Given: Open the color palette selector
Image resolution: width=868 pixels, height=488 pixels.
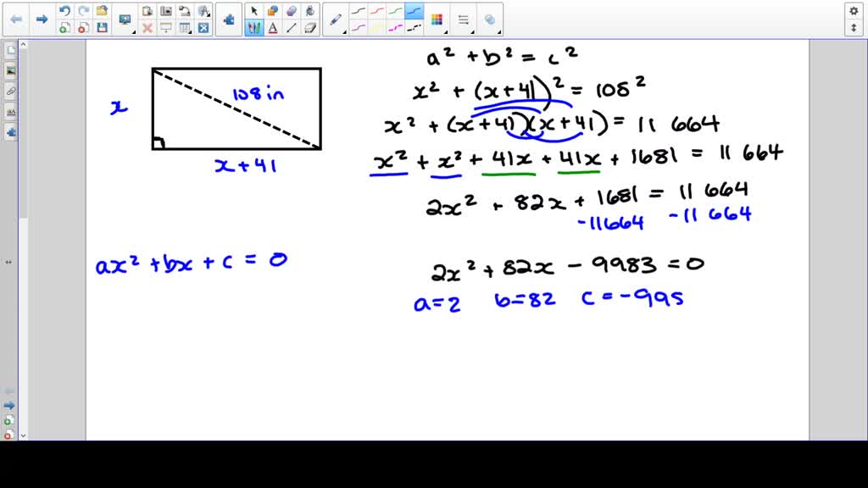Looking at the screenshot, I should click(x=437, y=19).
